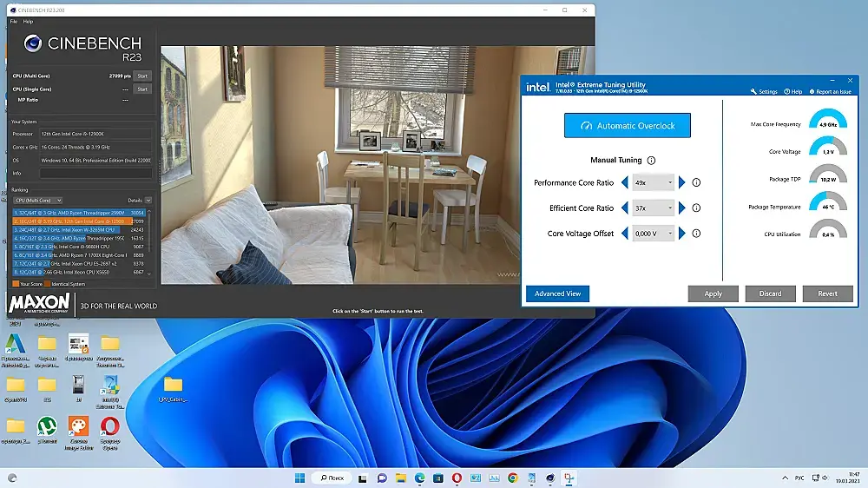Start the CPU (Single Core) test
The height and width of the screenshot is (488, 868).
click(x=142, y=89)
